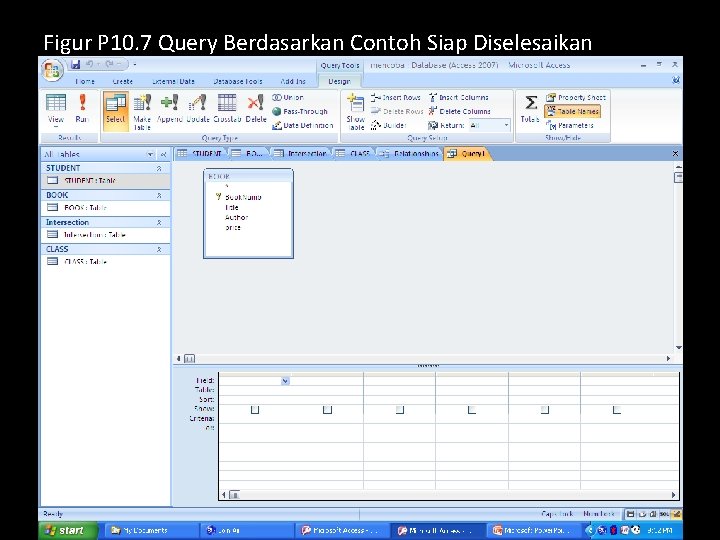Open the Field cell dropdown arrow

click(285, 381)
